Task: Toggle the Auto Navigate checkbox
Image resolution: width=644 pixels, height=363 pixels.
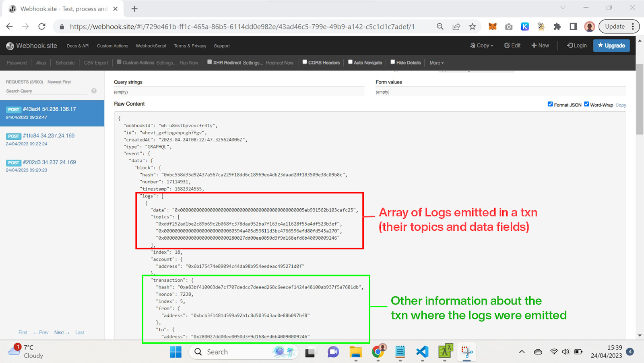Action: coord(350,62)
